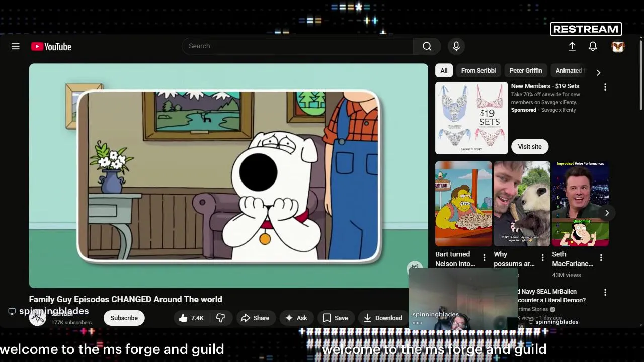
Task: Click the Download button
Action: click(x=383, y=318)
